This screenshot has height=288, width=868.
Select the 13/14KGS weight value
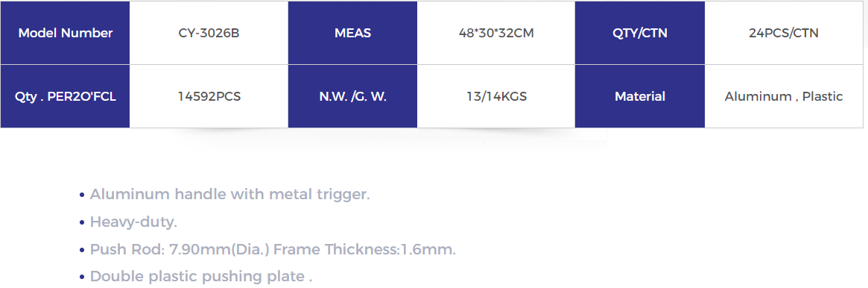(x=496, y=96)
